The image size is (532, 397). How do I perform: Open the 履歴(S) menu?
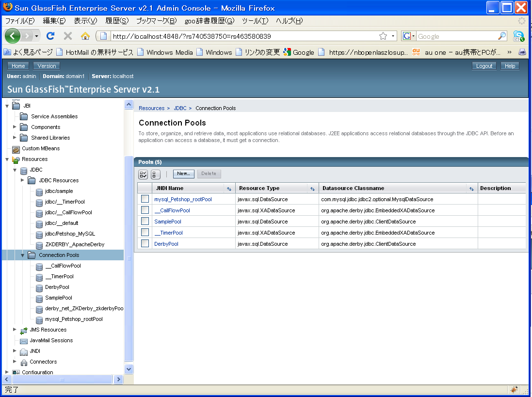point(117,21)
